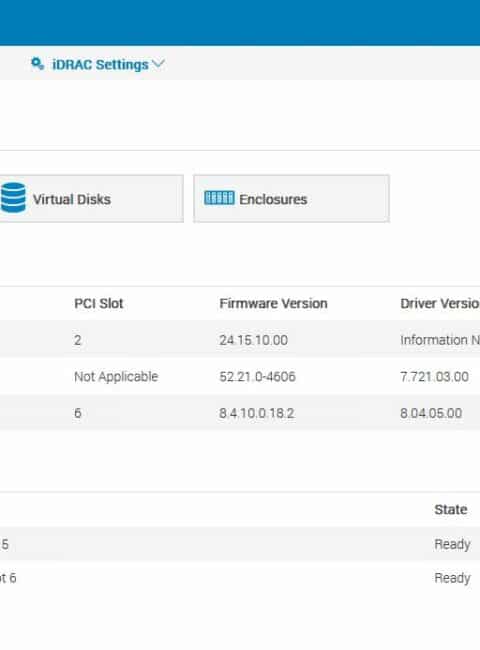The width and height of the screenshot is (480, 650).
Task: Click the Virtual Disks database icon
Action: coord(13,198)
